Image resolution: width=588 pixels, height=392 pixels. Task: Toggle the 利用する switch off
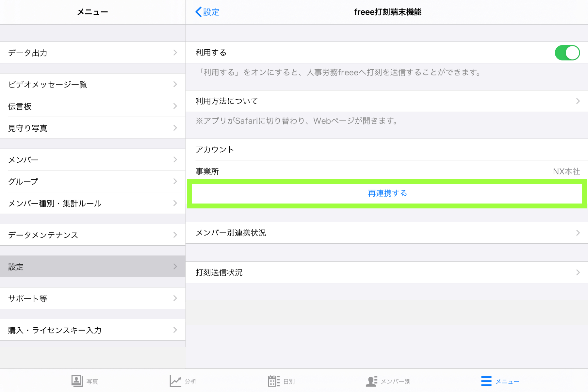point(567,53)
